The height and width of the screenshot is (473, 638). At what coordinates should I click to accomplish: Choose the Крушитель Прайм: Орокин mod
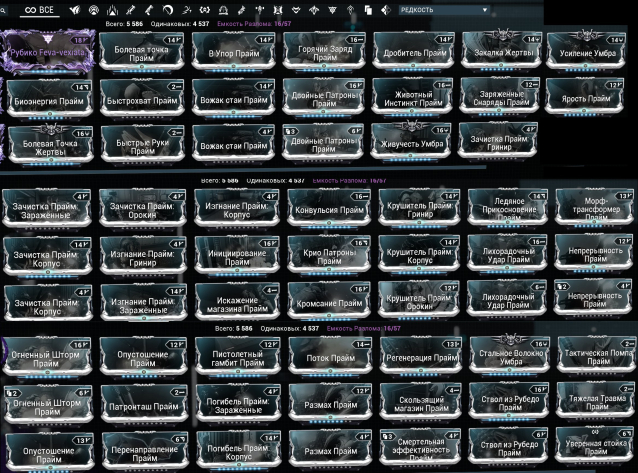coord(419,300)
